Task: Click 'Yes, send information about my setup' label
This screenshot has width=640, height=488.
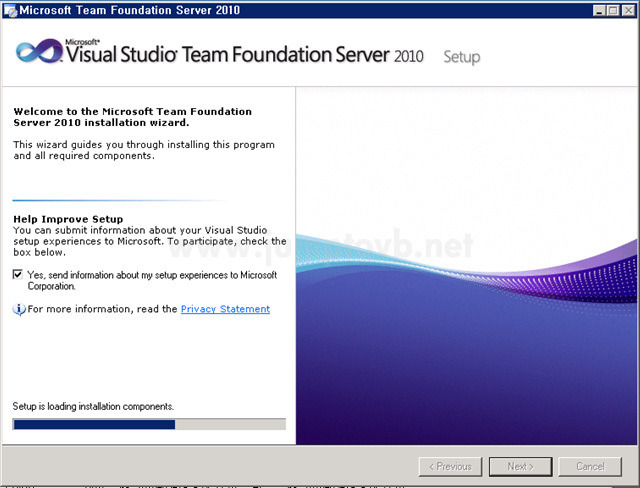Action: [152, 280]
